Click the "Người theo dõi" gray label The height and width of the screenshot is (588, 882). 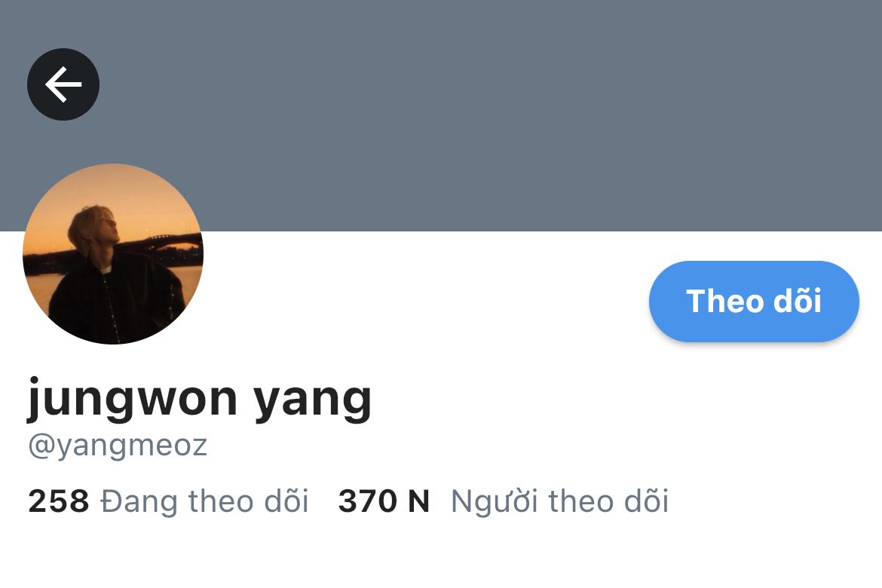559,501
